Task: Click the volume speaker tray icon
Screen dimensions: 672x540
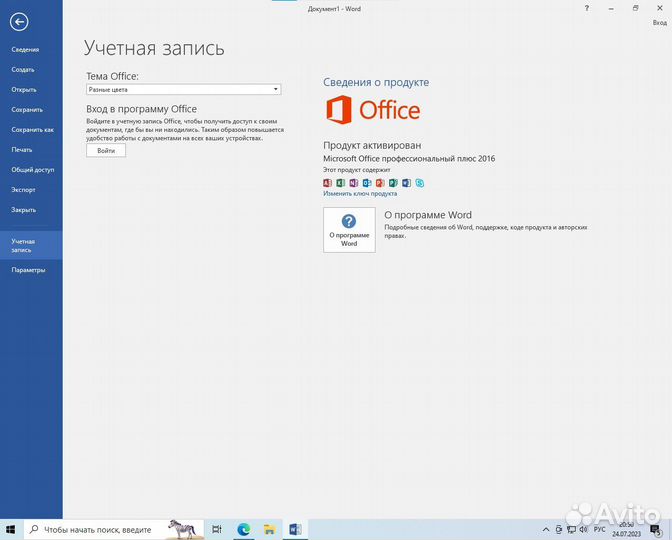Action: tap(583, 530)
